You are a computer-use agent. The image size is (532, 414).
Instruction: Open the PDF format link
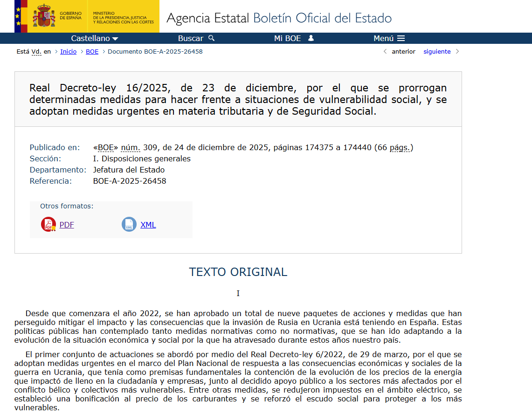[67, 225]
